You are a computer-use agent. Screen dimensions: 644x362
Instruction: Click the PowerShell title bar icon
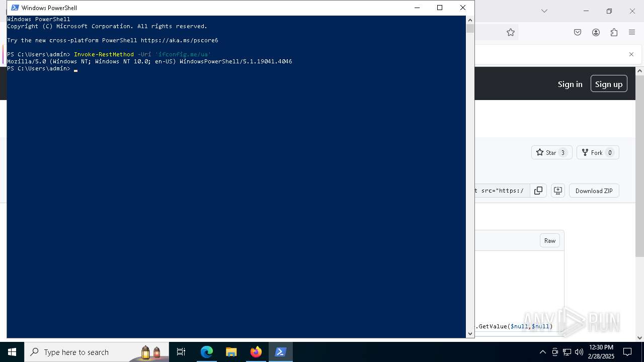pos(15,8)
